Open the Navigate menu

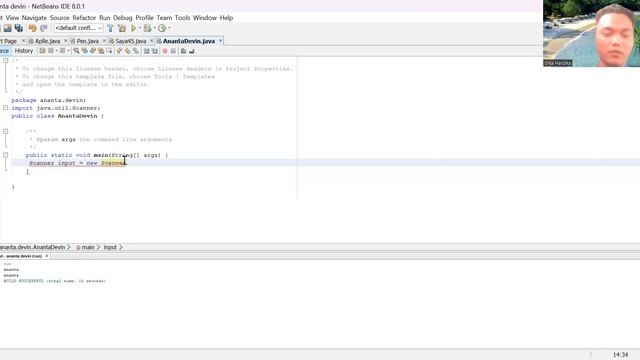[34, 18]
